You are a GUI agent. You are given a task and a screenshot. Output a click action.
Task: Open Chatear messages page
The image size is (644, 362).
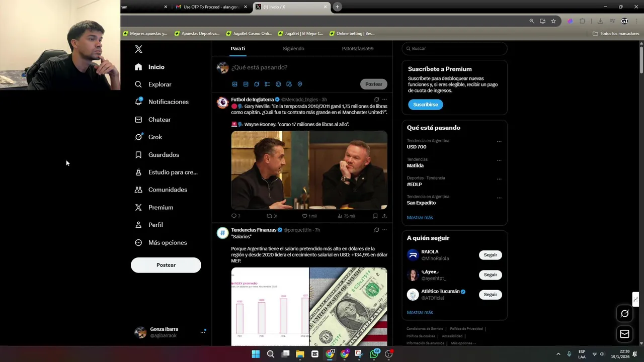153,120
